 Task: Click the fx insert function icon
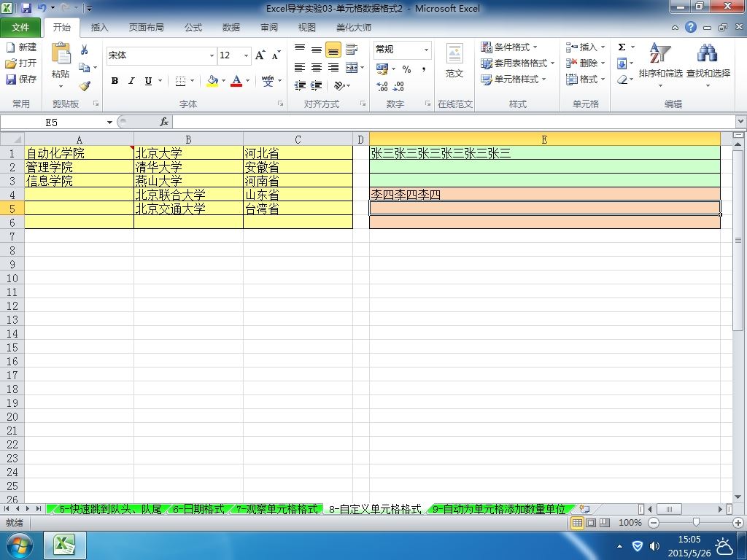(x=164, y=122)
